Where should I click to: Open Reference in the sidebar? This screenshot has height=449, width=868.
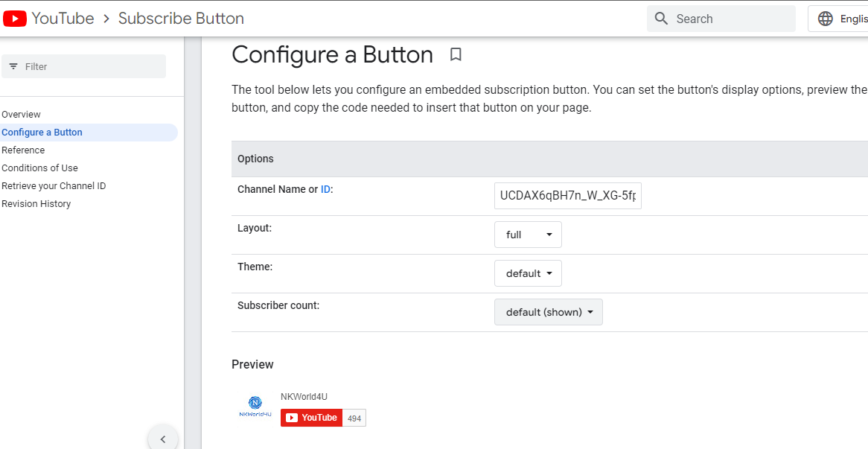tap(23, 150)
